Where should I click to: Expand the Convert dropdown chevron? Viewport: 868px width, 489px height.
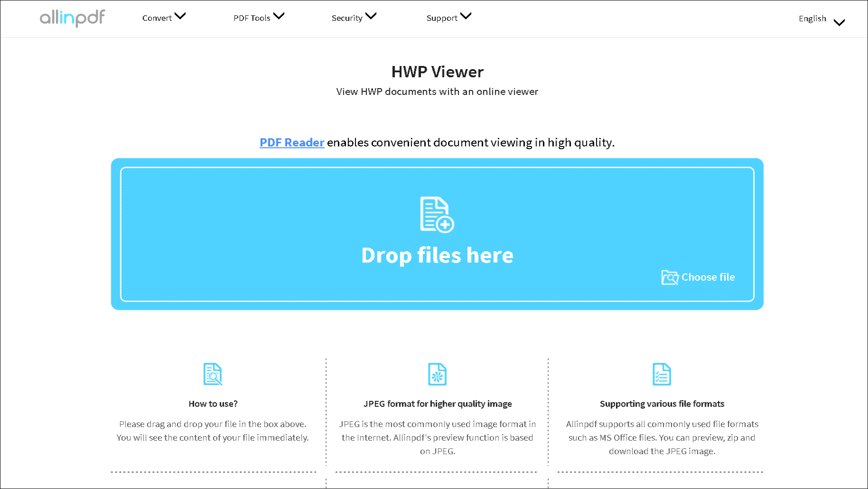point(180,16)
